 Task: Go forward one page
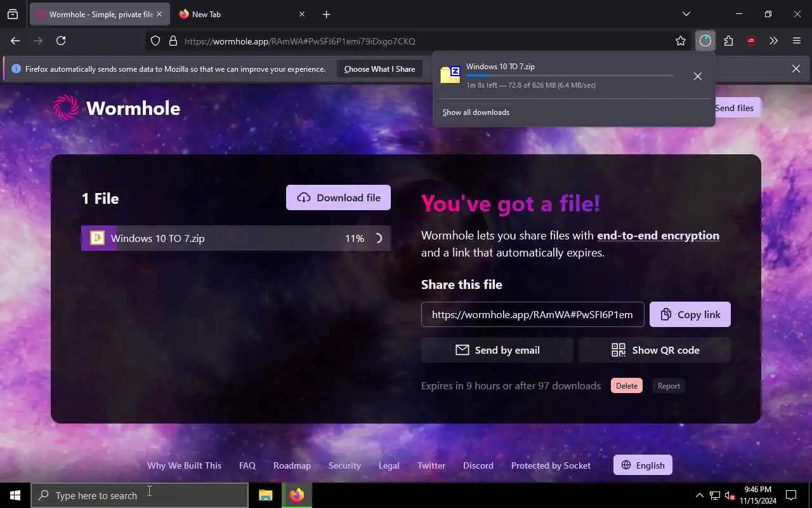(38, 41)
